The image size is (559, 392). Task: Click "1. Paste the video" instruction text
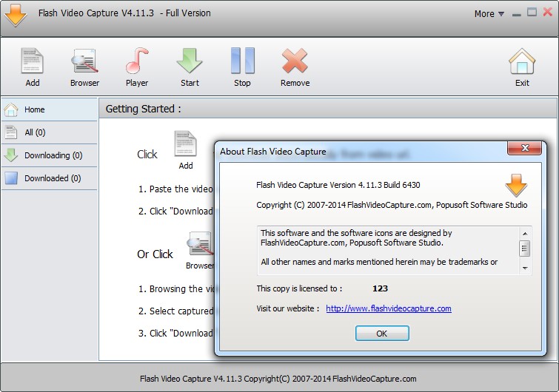click(x=175, y=189)
